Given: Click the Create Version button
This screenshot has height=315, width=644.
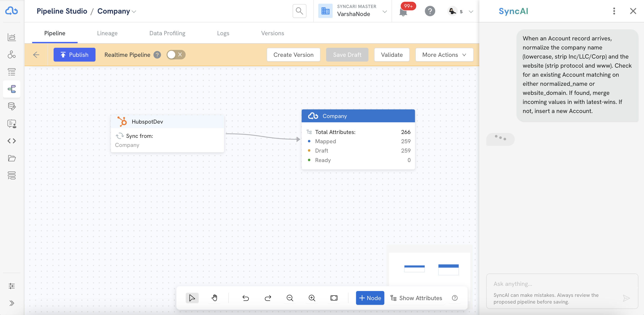Looking at the screenshot, I should (293, 55).
